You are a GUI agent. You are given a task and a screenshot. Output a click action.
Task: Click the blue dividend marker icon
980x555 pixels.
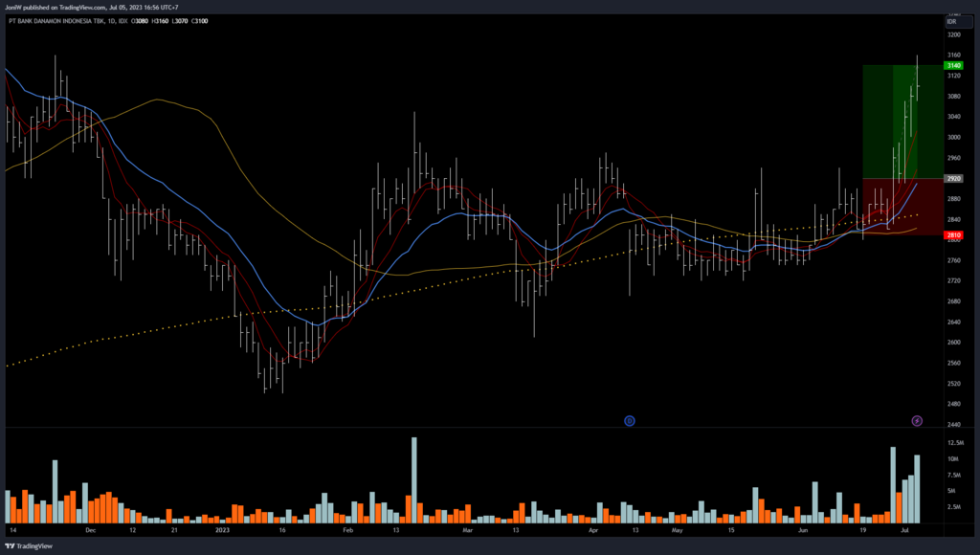coord(630,420)
